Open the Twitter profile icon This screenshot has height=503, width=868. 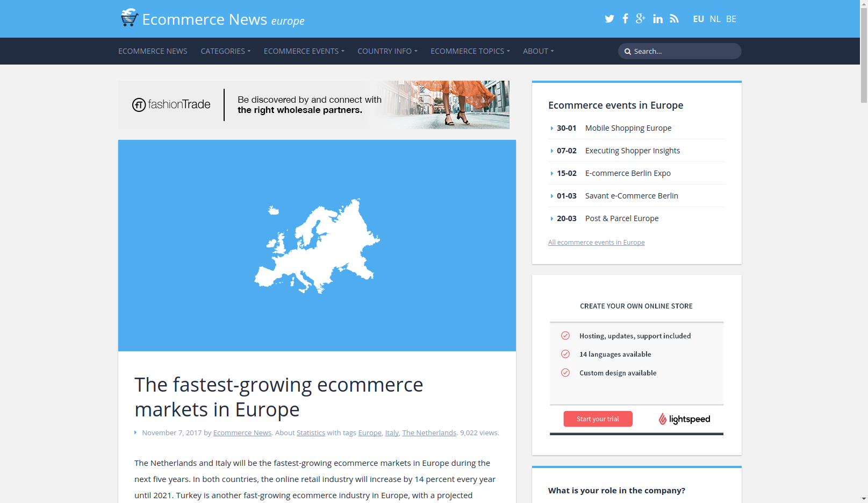[x=609, y=19]
